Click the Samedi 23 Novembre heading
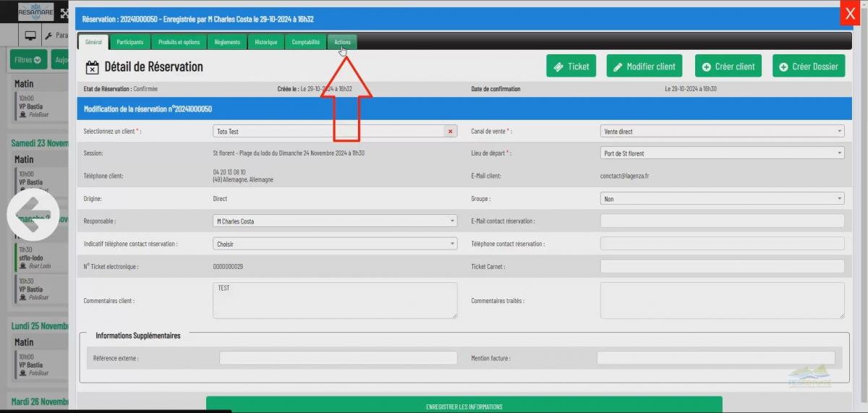 pyautogui.click(x=40, y=142)
